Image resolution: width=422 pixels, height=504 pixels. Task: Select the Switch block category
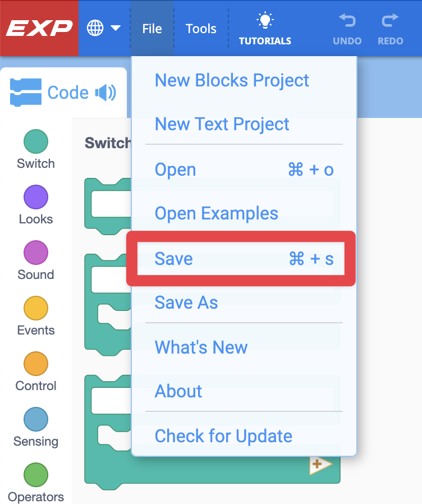pyautogui.click(x=35, y=141)
